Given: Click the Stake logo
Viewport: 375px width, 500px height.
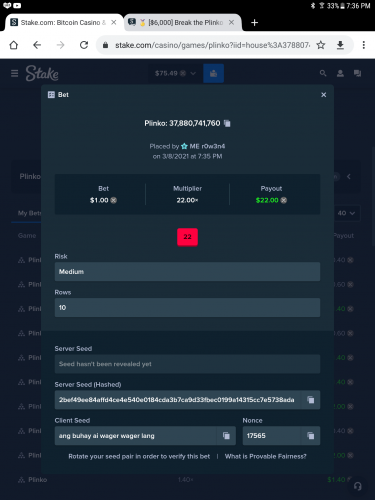Looking at the screenshot, I should [42, 73].
